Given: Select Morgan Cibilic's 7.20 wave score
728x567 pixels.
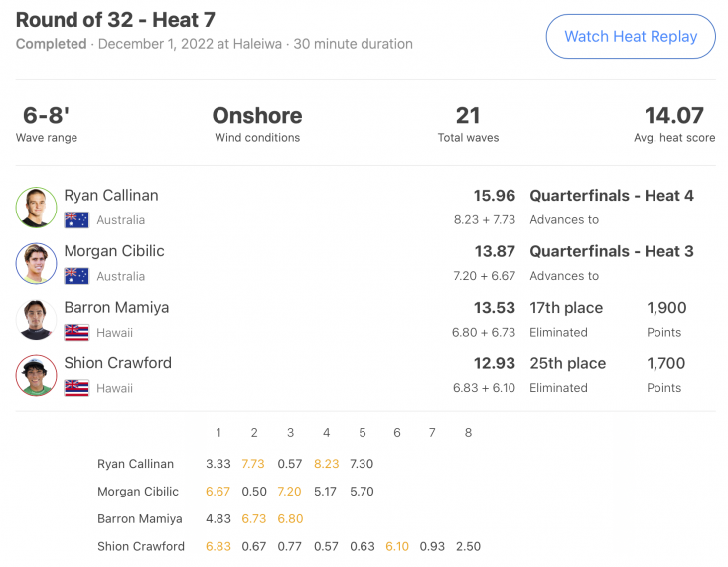Looking at the screenshot, I should click(289, 492).
